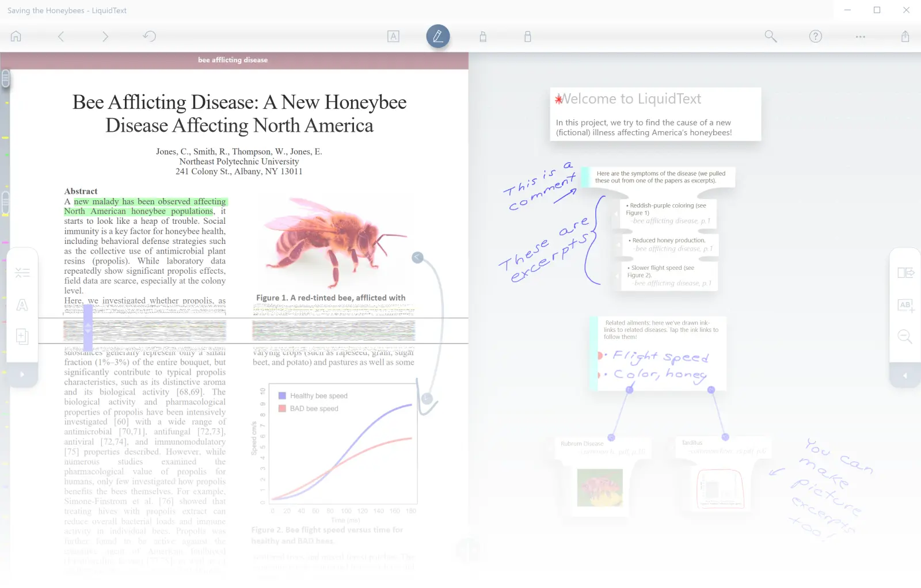
Task: Zoom out the workspace view
Action: coord(904,337)
